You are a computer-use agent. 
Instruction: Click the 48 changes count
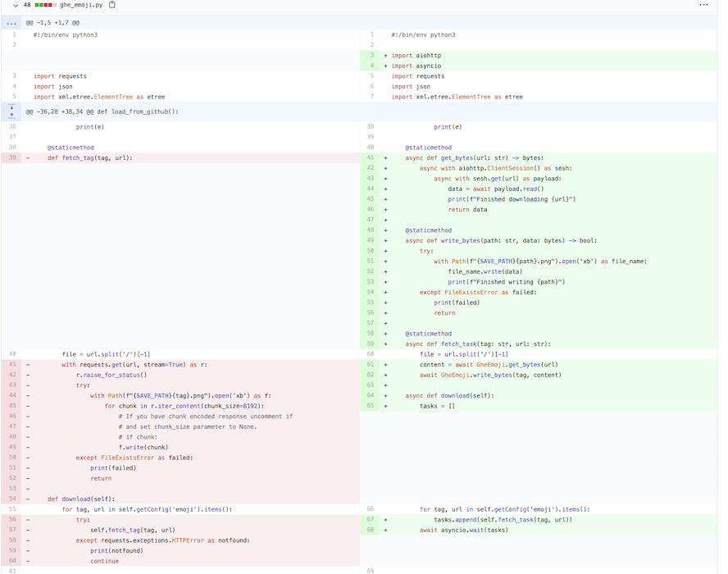pos(27,5)
